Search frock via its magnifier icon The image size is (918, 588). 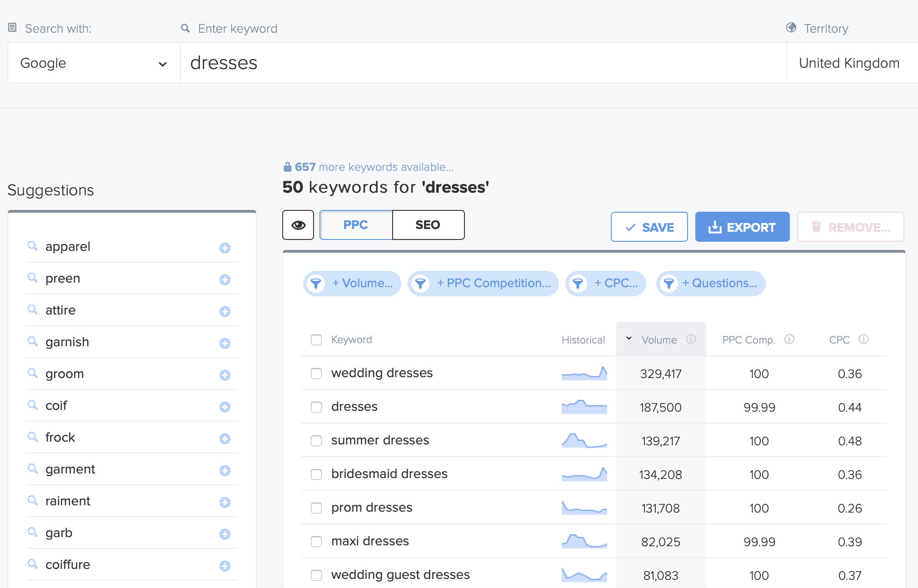coord(33,437)
